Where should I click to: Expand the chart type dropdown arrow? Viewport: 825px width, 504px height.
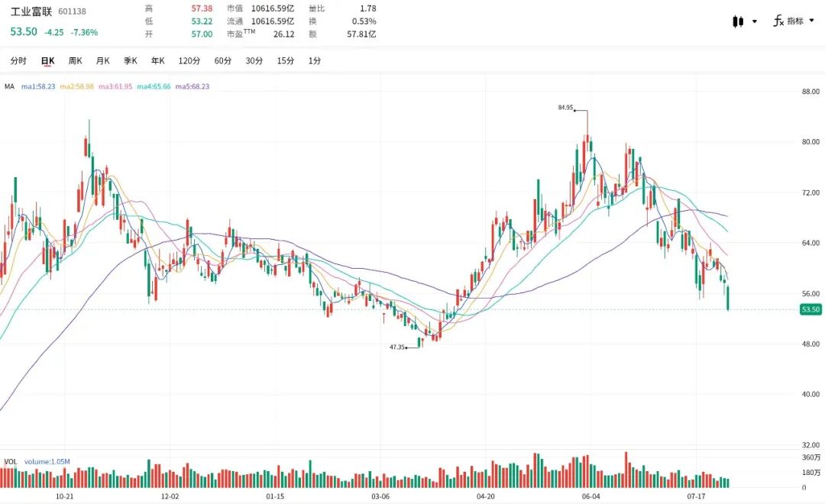pos(755,21)
